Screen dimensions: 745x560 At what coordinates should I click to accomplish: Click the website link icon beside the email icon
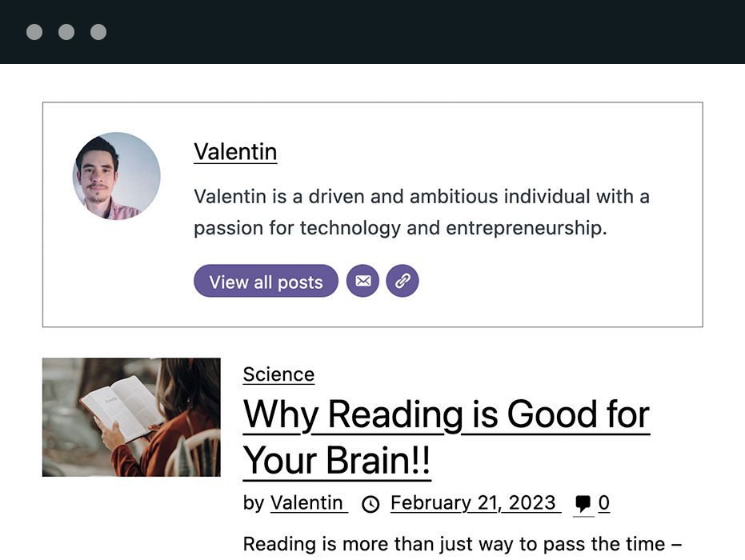[x=403, y=281]
